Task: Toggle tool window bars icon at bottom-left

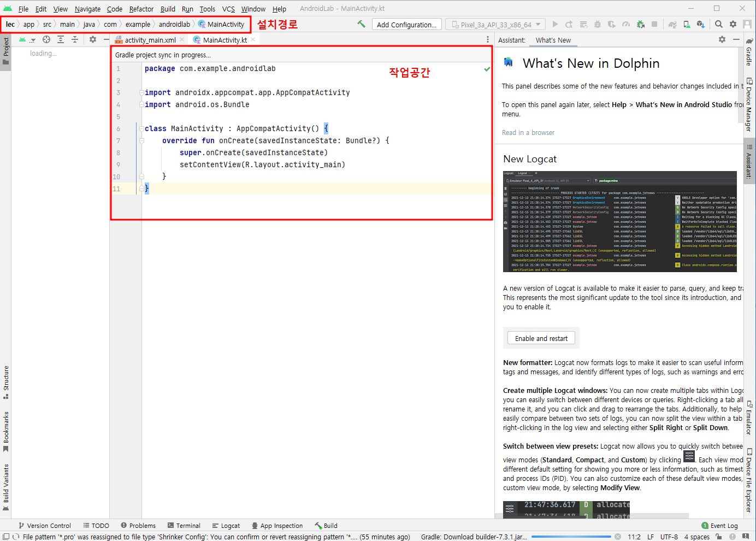Action: (x=6, y=537)
